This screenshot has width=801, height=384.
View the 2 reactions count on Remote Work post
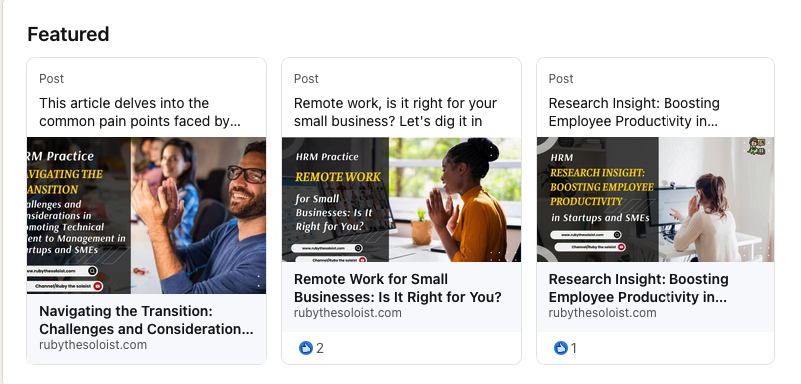320,349
